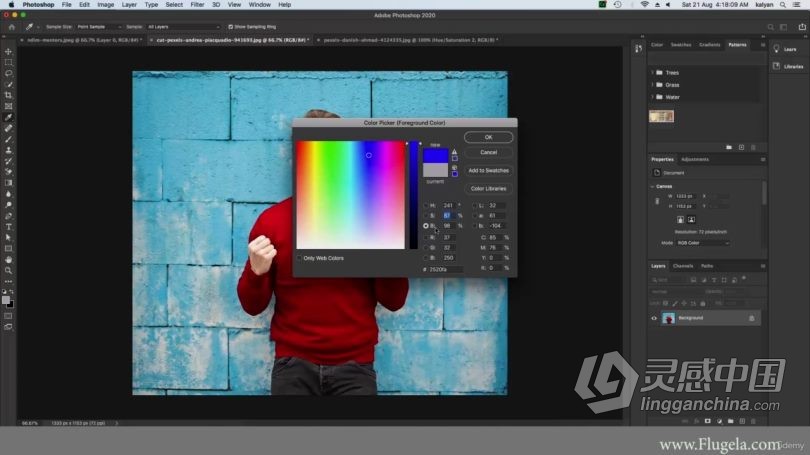Screen dimensions: 810x455
Task: Select the Lasso tool
Action: point(8,73)
